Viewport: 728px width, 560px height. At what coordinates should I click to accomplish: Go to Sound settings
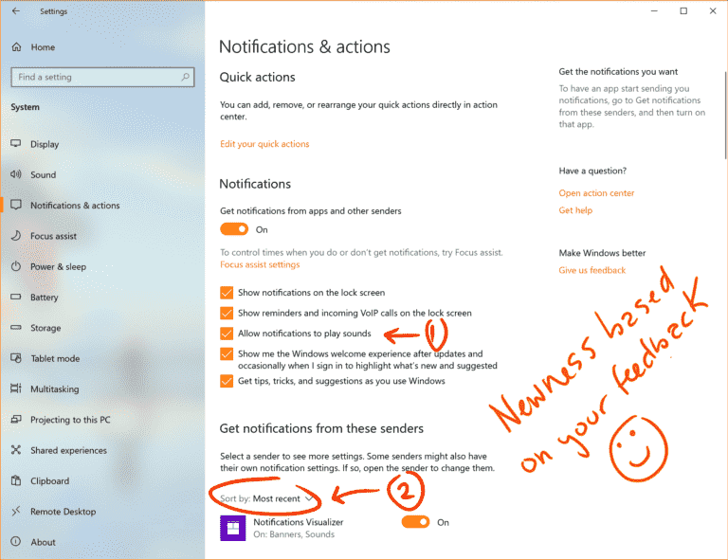click(44, 174)
